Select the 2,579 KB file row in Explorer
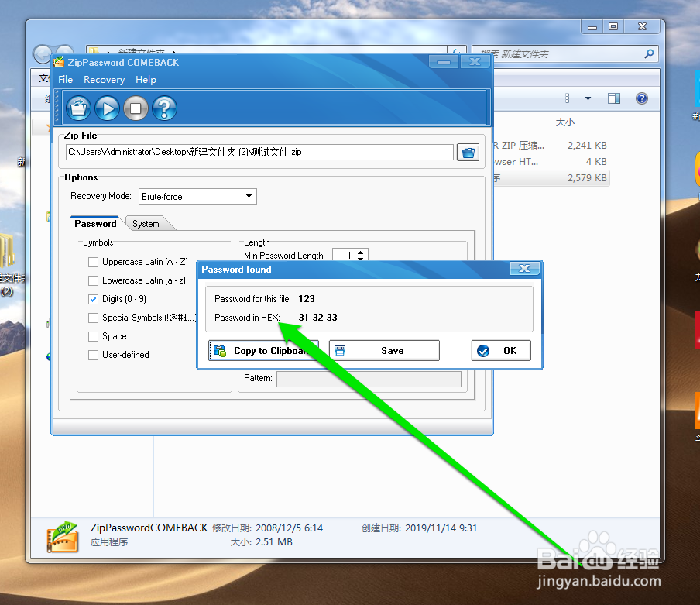Viewport: 700px width, 605px height. (552, 178)
